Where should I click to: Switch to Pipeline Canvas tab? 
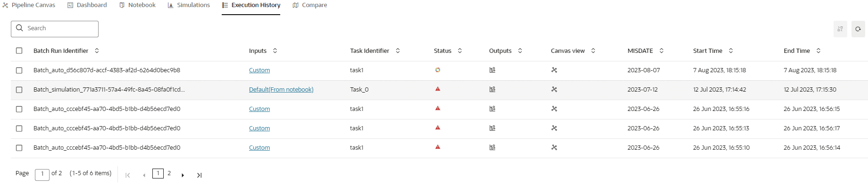tap(29, 5)
